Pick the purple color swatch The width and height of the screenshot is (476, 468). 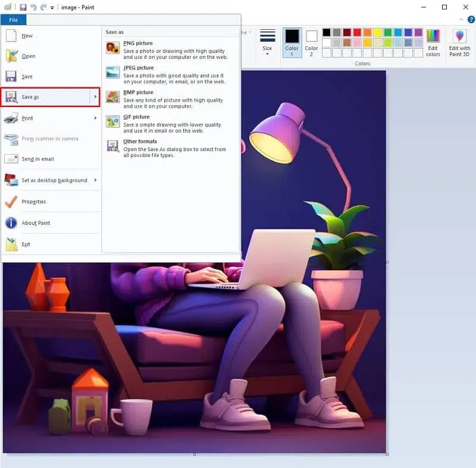[419, 33]
